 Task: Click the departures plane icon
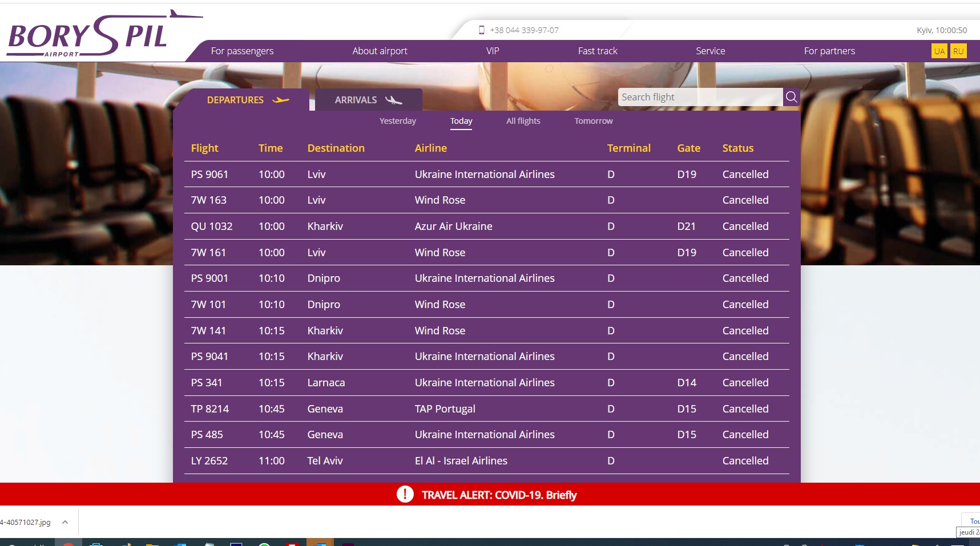click(281, 100)
